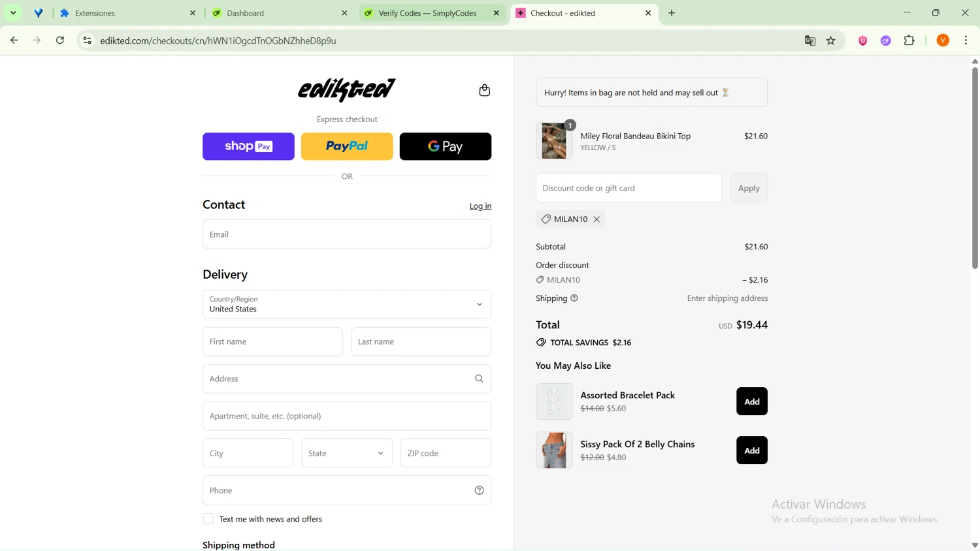This screenshot has height=551, width=980.
Task: Click the browser address bar URL
Action: pyautogui.click(x=218, y=40)
